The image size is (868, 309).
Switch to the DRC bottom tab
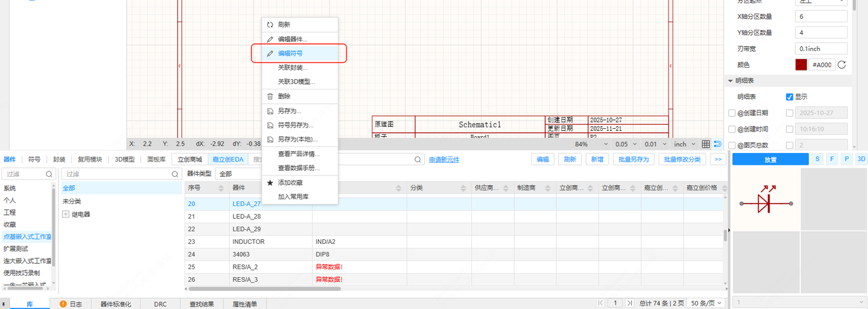(161, 304)
